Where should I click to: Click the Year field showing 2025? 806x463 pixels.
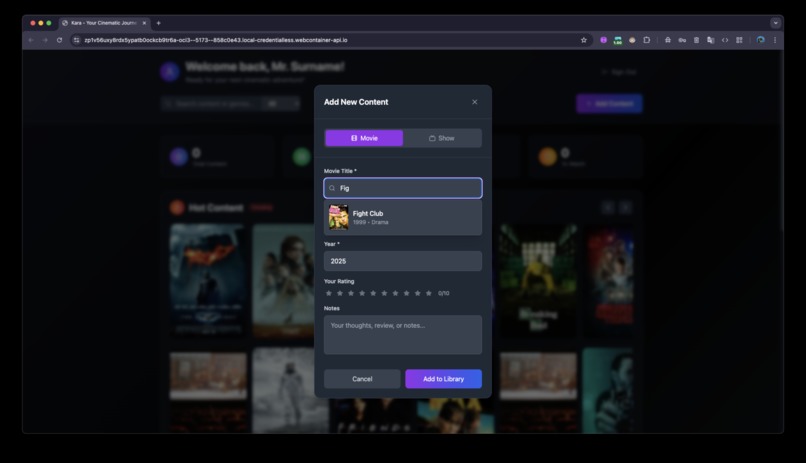403,261
